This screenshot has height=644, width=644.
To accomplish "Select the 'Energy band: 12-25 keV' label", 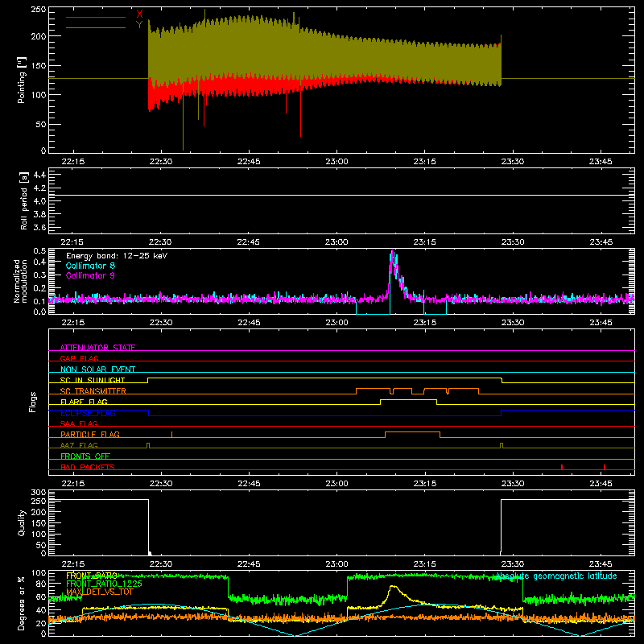I will tap(117, 256).
